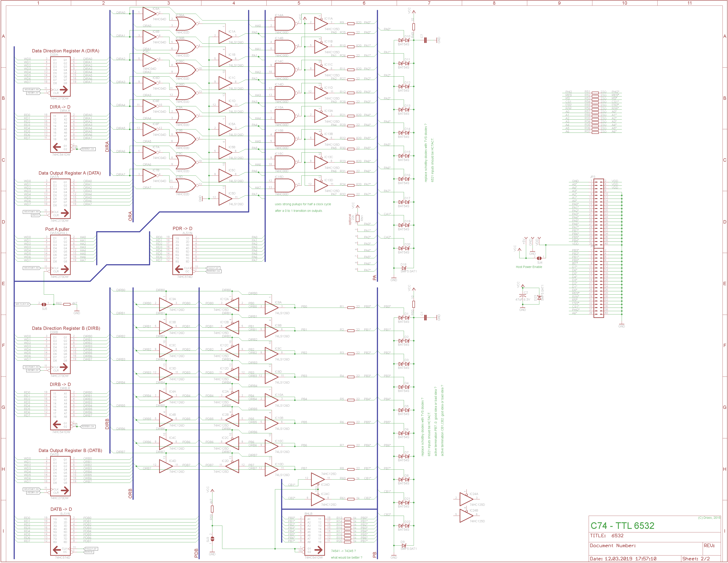
Task: Select the JP3 pin header connector
Action: (599, 213)
